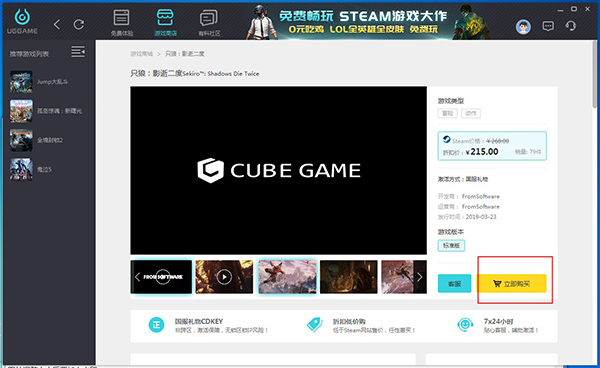Click the 2019-03-23 release date
This screenshot has height=368, width=600.
click(481, 217)
